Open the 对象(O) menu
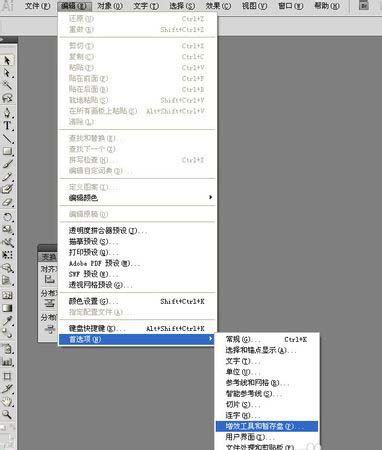Screen dimensions: 382x450 (x=110, y=6)
